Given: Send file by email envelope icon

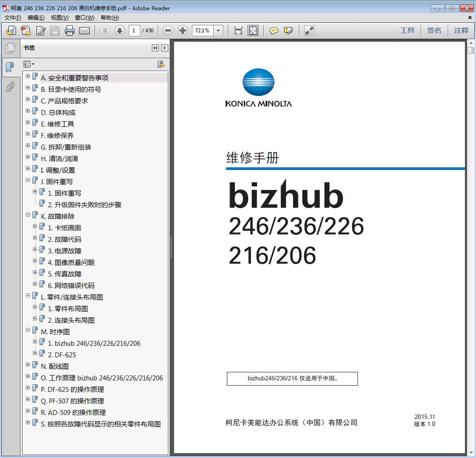Looking at the screenshot, I should click(84, 31).
